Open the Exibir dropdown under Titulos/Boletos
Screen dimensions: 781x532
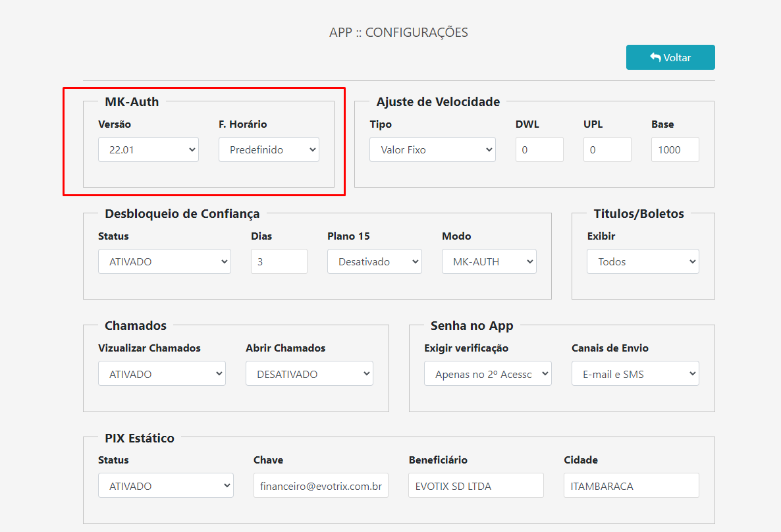(x=643, y=261)
